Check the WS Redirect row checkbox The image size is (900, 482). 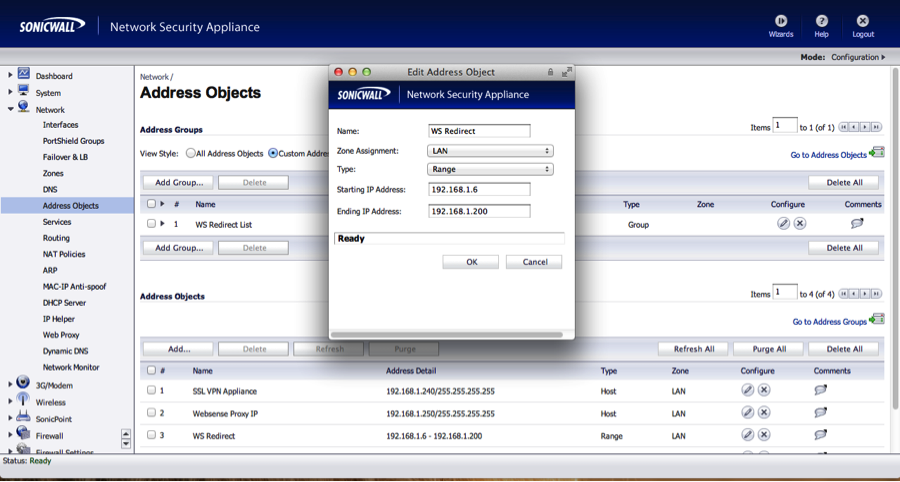152,435
